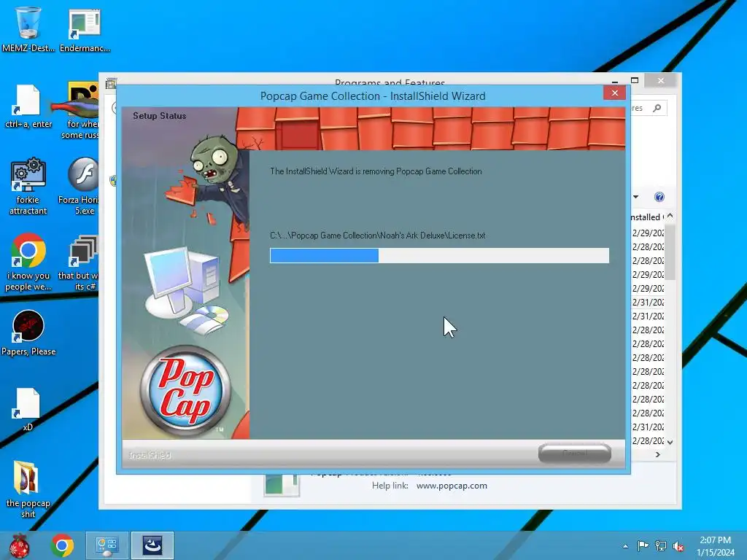Click the Setup Status heading

pyautogui.click(x=160, y=116)
